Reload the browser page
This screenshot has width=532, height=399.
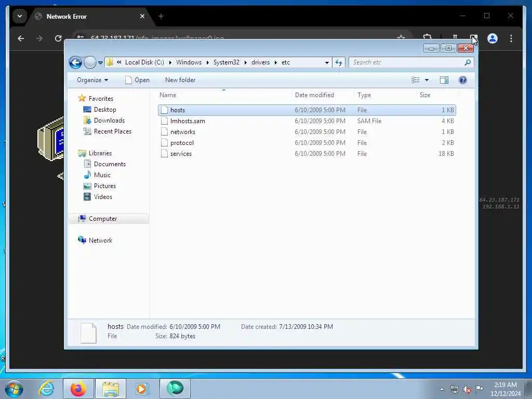click(x=58, y=38)
